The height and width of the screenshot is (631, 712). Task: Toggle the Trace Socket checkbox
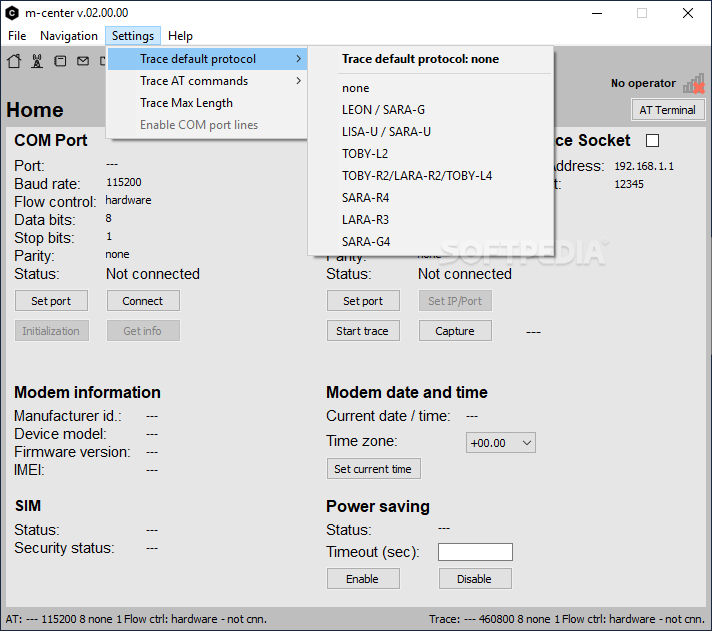653,141
